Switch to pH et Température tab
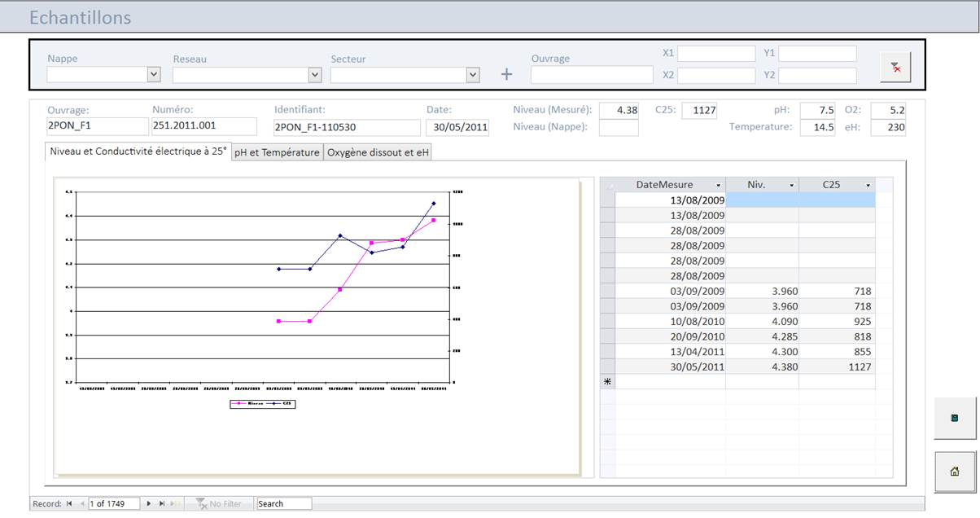Screen dimensions: 980x518 tap(277, 152)
